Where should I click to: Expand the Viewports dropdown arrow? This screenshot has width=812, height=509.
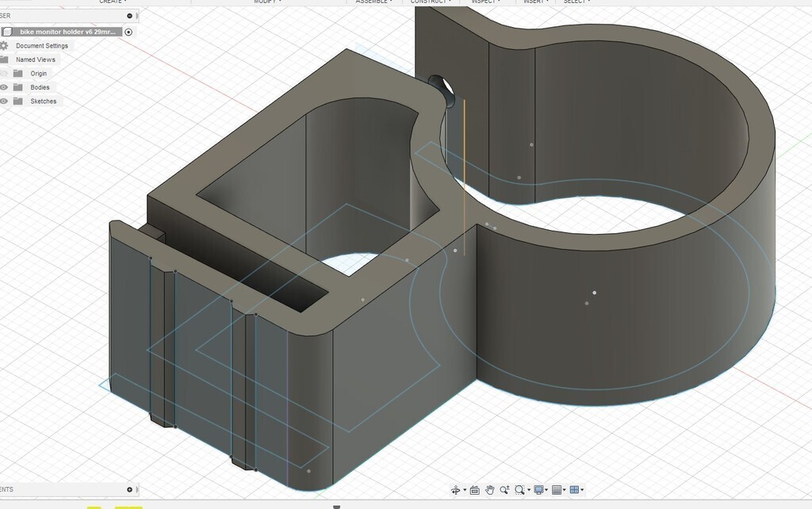(583, 490)
